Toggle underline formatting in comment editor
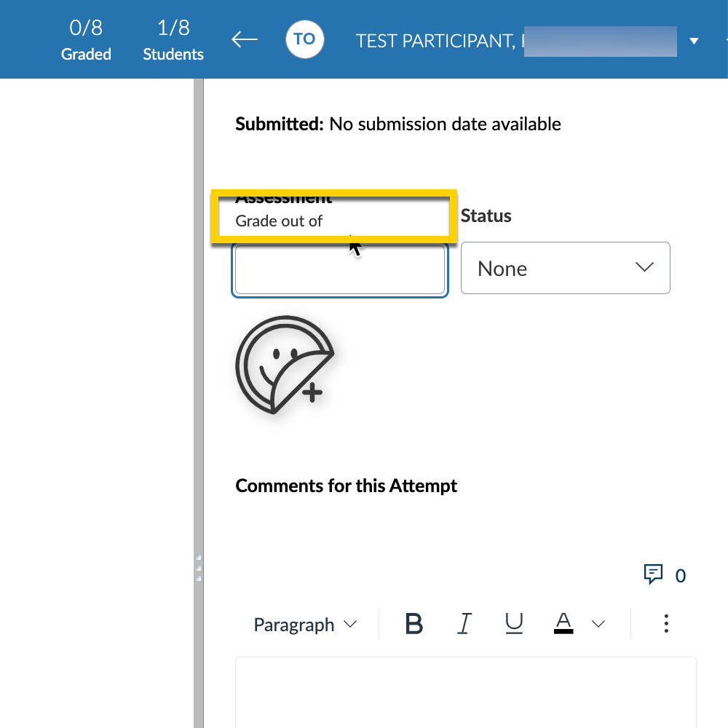The width and height of the screenshot is (728, 728). point(514,624)
